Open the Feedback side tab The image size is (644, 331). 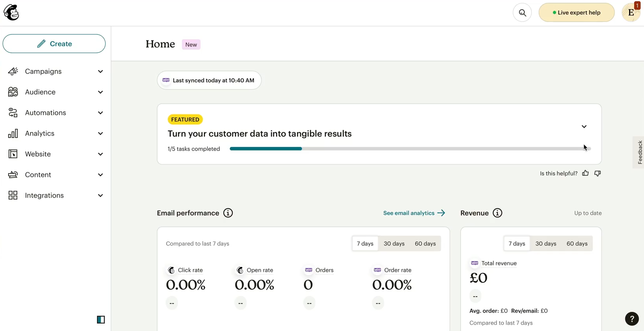[x=639, y=152]
